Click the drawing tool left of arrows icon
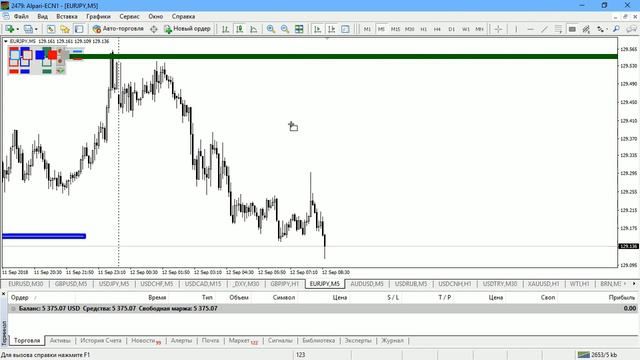This screenshot has width=640, height=360. coord(586,29)
